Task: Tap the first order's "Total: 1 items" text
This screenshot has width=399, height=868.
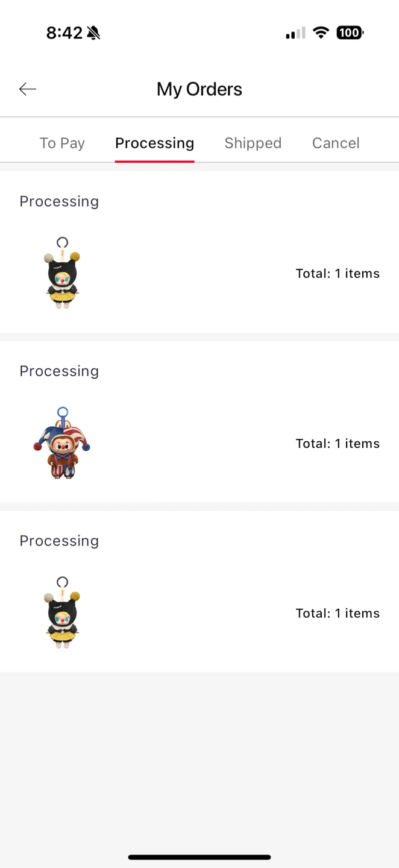Action: tap(338, 274)
